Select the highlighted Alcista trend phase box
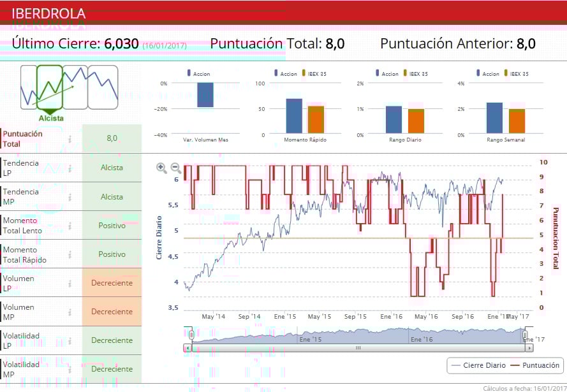Viewport: 567px width, 392px height. pos(50,87)
